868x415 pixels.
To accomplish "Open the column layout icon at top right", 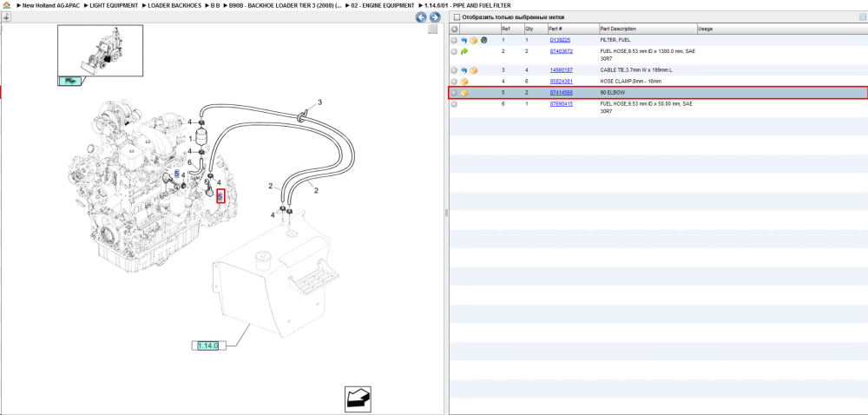I will click(x=862, y=17).
